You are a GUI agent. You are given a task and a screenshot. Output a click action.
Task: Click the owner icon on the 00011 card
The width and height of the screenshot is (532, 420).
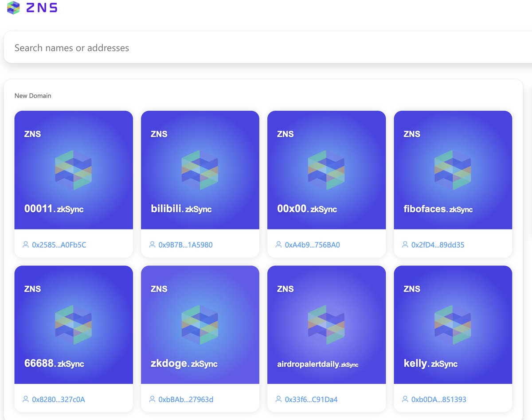point(26,244)
